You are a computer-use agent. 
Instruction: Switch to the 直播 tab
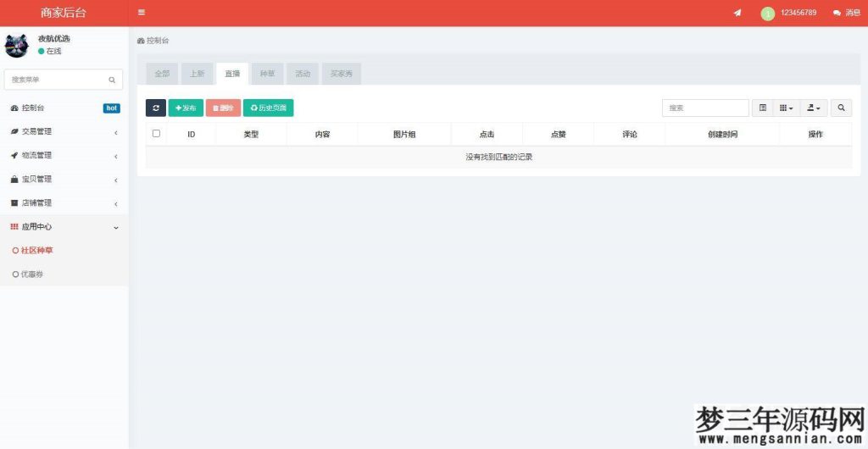click(x=232, y=74)
